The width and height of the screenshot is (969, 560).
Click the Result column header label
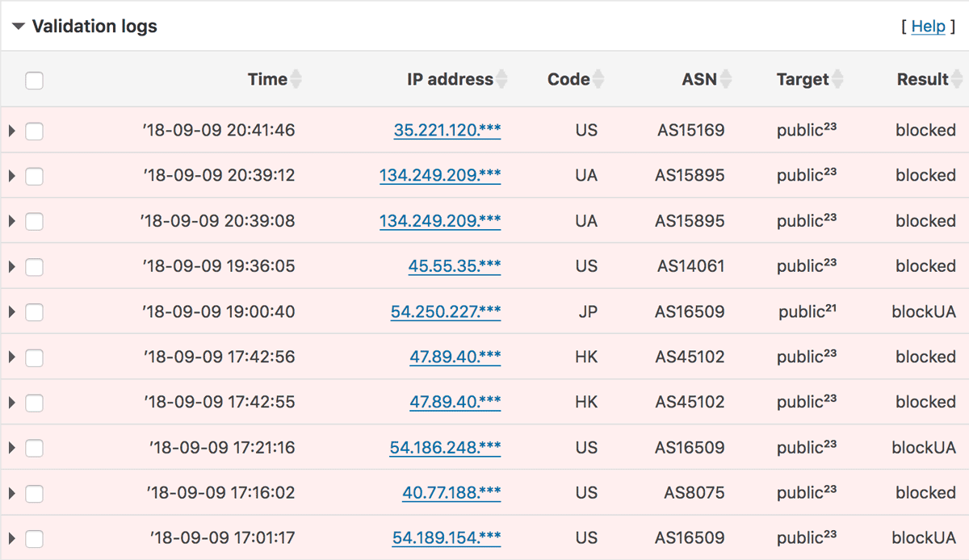(x=922, y=79)
